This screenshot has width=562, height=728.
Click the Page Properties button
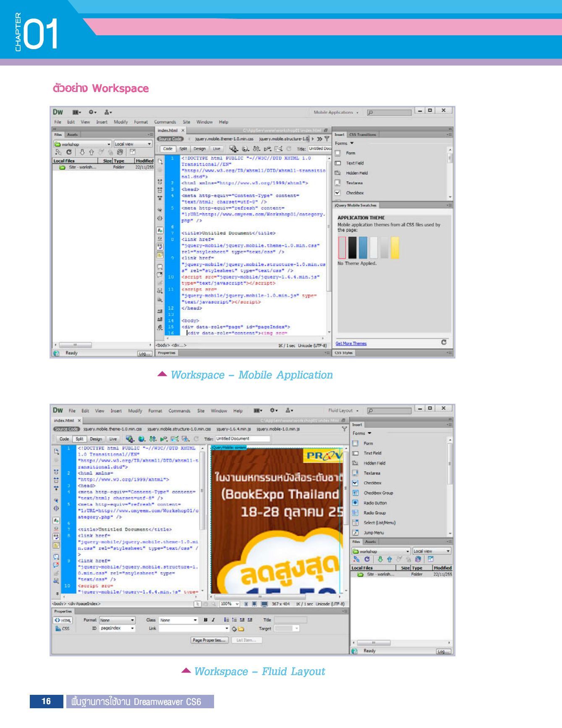209,640
